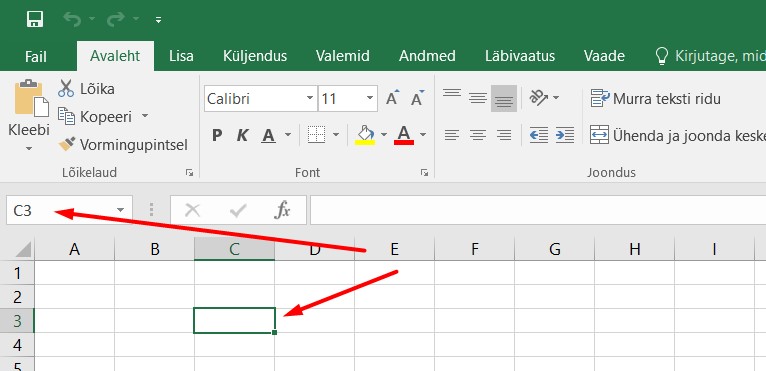Click the fill handle of cell C3
The image size is (766, 371).
click(275, 332)
